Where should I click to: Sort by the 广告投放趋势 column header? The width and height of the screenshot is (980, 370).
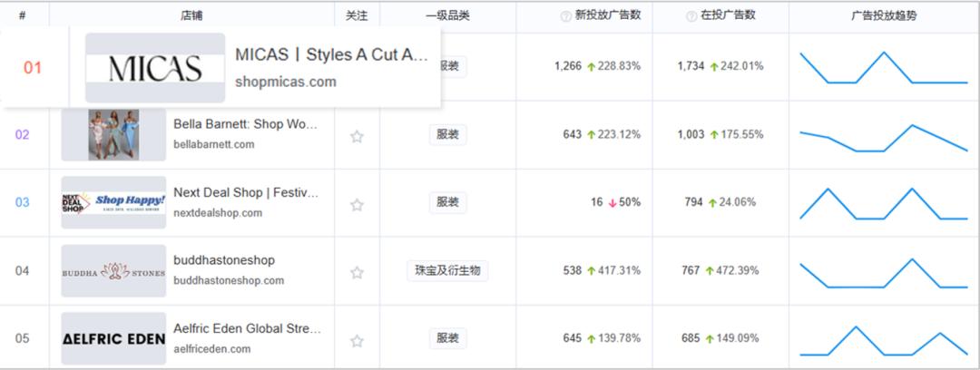coord(883,15)
